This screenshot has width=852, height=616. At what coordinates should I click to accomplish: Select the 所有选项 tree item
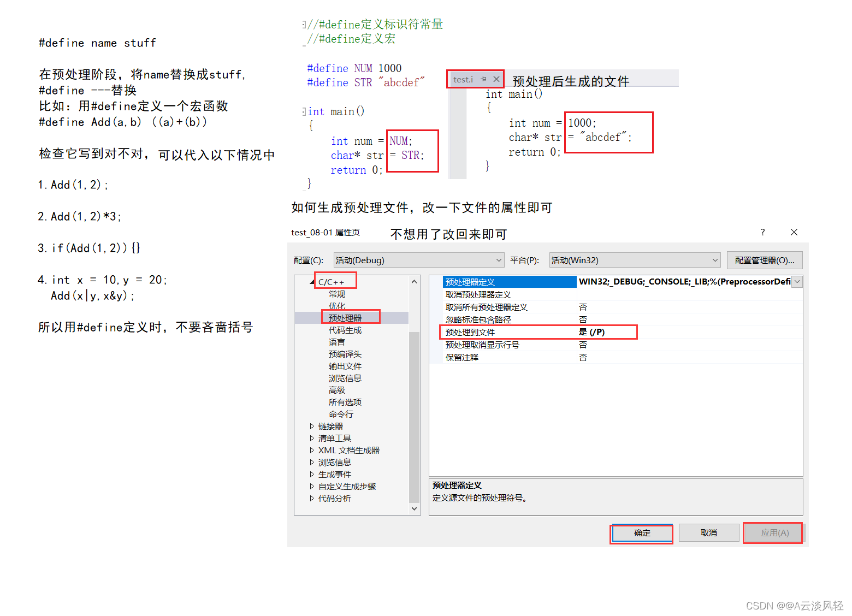tap(345, 402)
